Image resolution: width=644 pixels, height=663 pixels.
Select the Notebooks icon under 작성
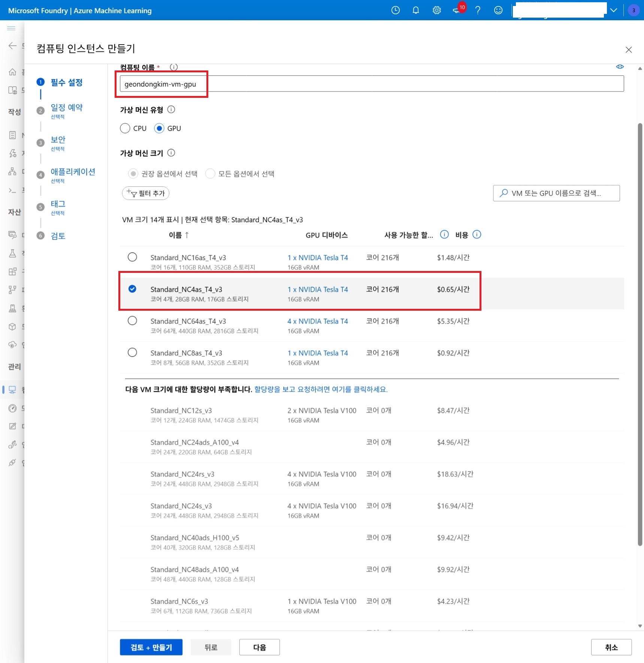pyautogui.click(x=12, y=135)
